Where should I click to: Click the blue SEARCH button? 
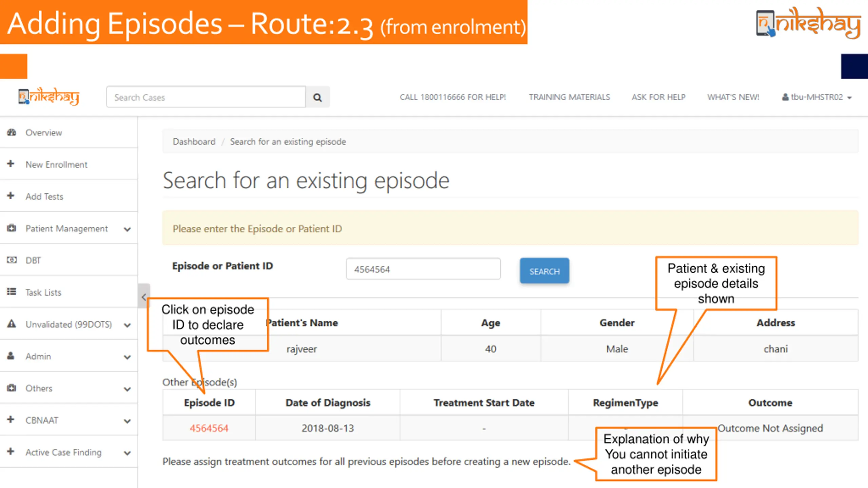tap(545, 271)
